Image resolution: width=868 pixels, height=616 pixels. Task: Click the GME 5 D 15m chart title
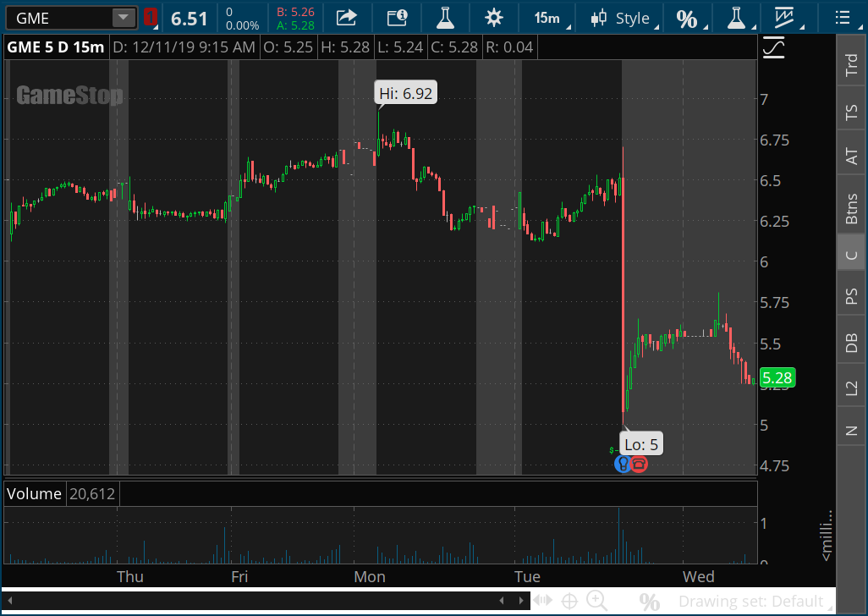[55, 47]
